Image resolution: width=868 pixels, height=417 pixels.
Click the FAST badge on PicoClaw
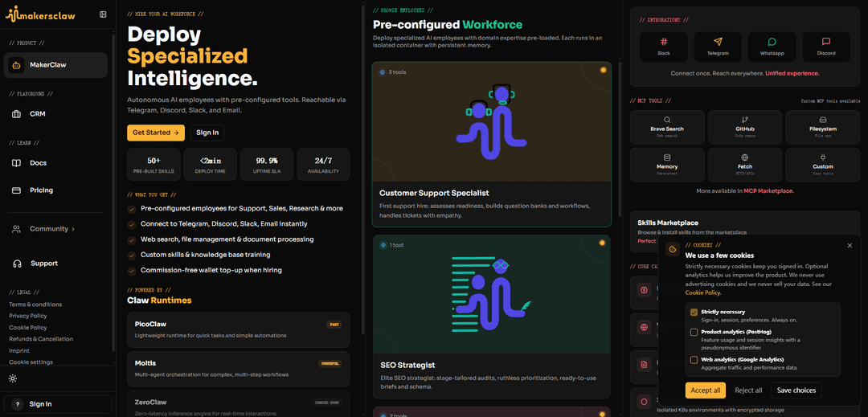(x=333, y=325)
